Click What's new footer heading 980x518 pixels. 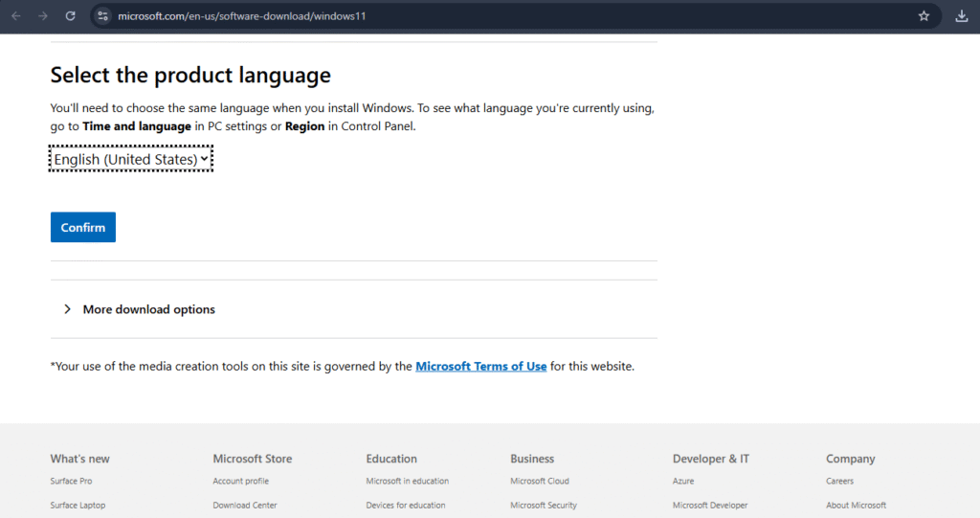(80, 459)
